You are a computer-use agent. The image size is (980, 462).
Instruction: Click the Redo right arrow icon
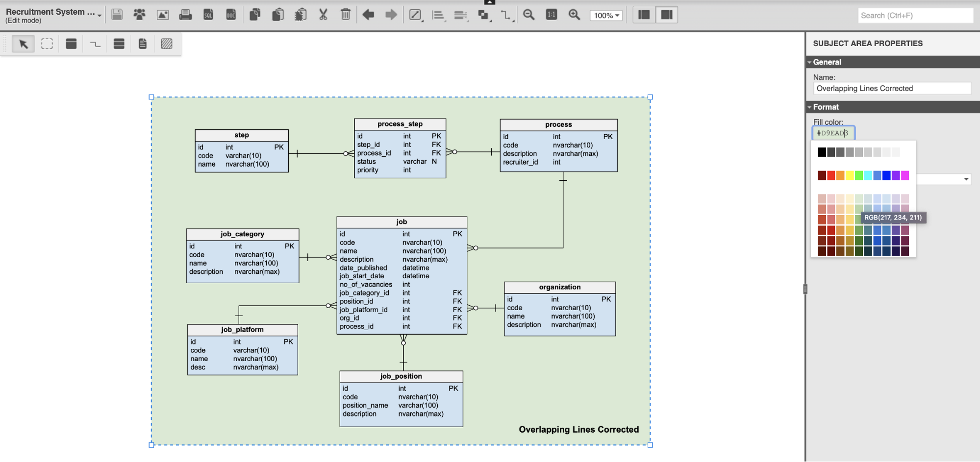pyautogui.click(x=391, y=15)
